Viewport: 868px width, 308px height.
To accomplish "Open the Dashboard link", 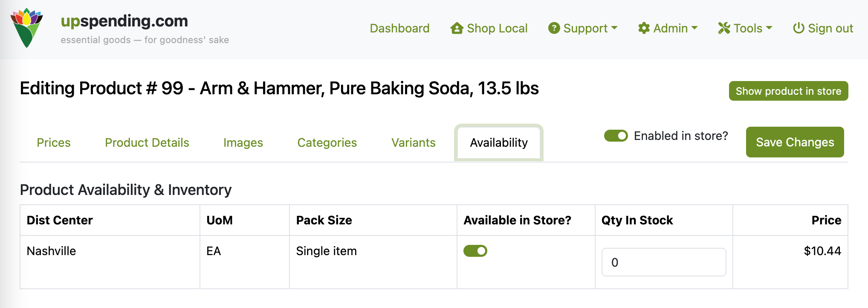I will pos(399,28).
